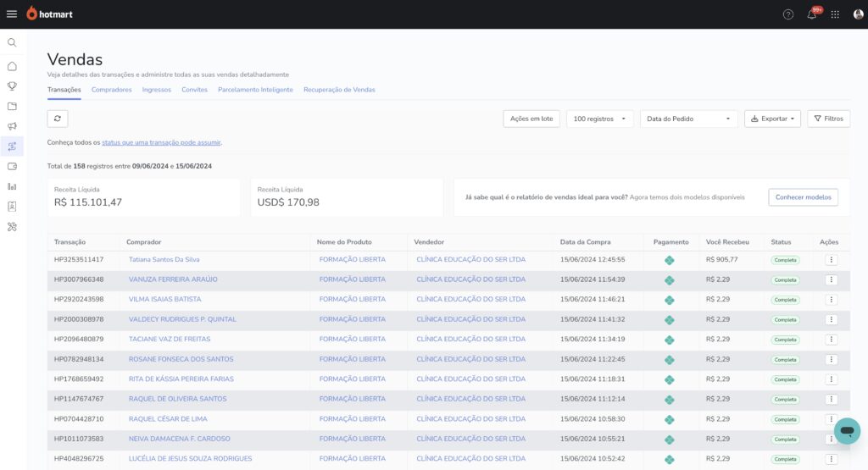
Task: Click Completa status for HP1147674767
Action: (785, 399)
